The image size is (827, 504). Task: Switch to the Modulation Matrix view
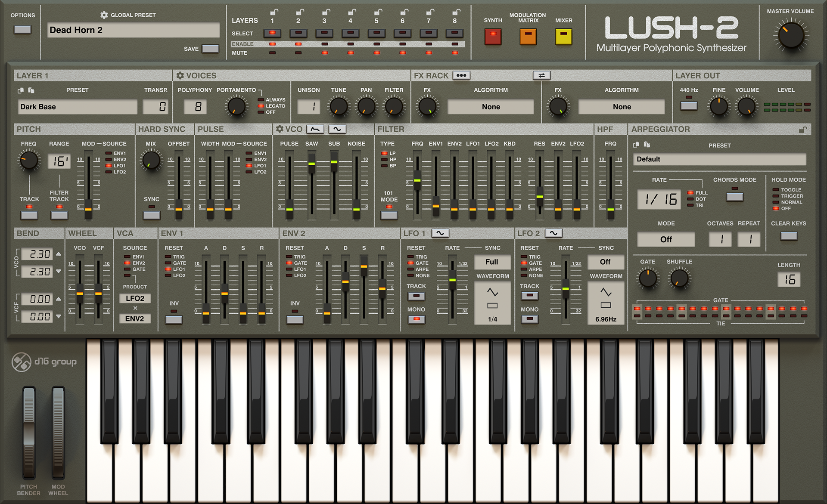tap(528, 37)
